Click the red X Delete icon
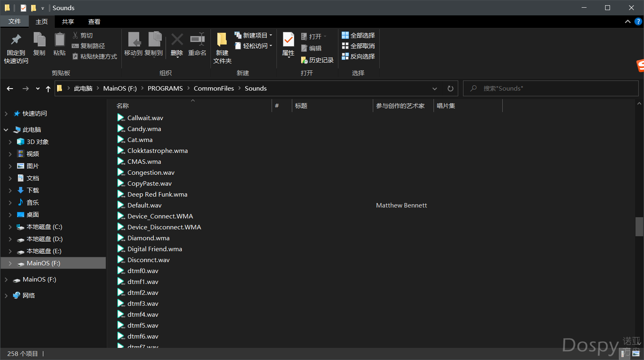The width and height of the screenshot is (644, 360). click(177, 40)
